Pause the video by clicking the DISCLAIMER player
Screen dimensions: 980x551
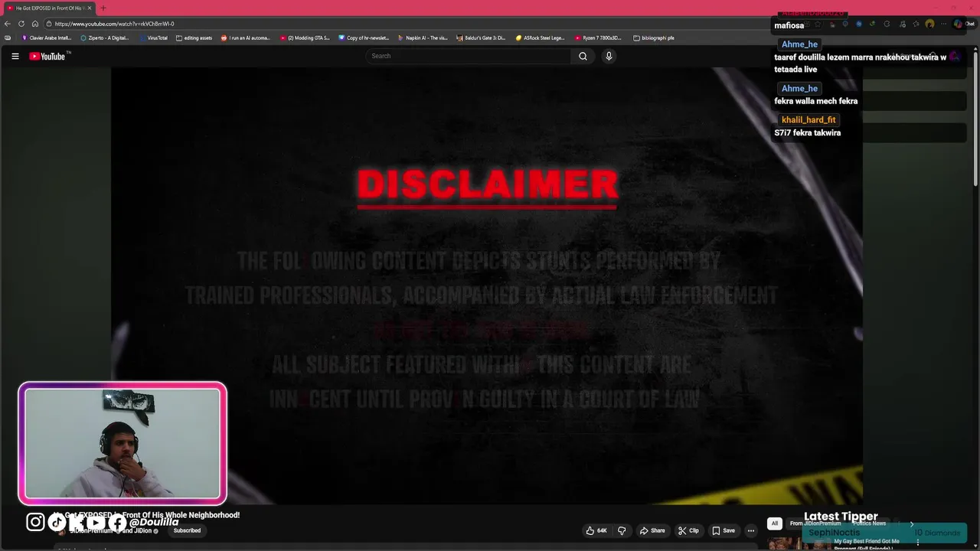point(487,286)
